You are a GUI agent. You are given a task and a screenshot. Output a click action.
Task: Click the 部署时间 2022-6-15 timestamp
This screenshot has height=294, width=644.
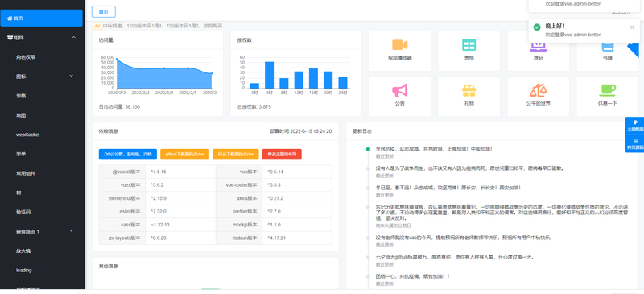(300, 131)
